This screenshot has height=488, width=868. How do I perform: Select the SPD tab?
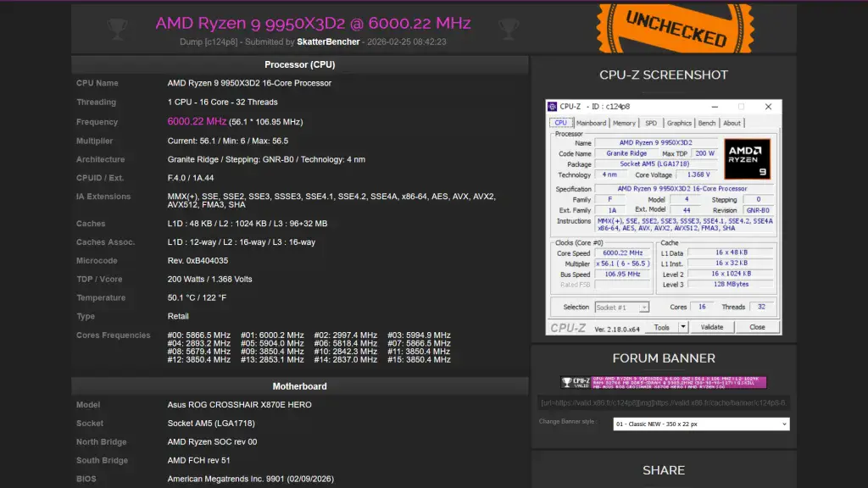click(651, 122)
